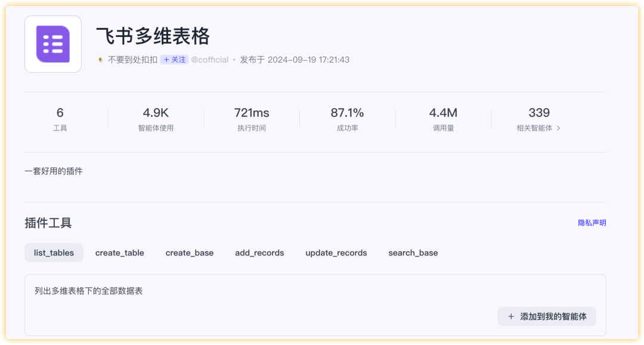This screenshot has height=345, width=644.
Task: Switch to the create_base tab
Action: [x=190, y=252]
